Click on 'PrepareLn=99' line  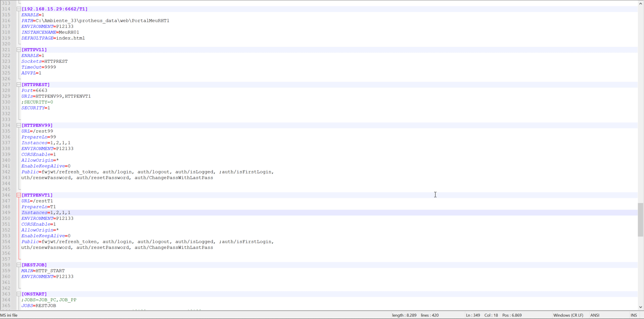tap(39, 137)
